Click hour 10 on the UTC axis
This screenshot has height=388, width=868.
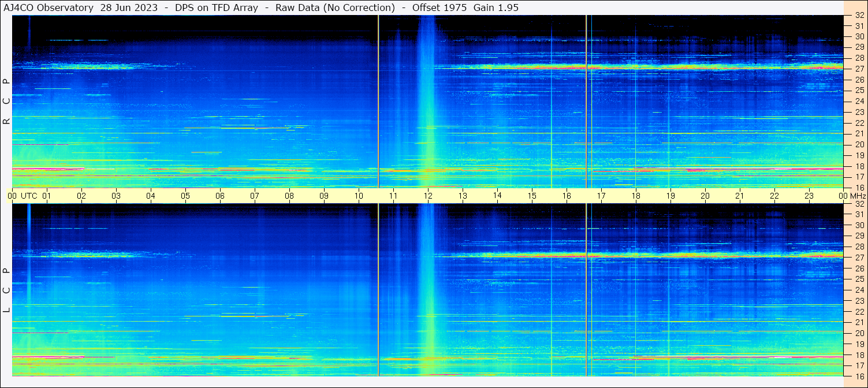[x=359, y=196]
